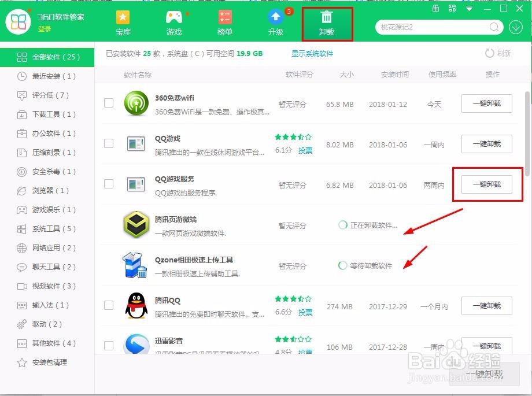Select the QQ游戏 checkbox
Screen dimensions: 532x396
point(108,143)
